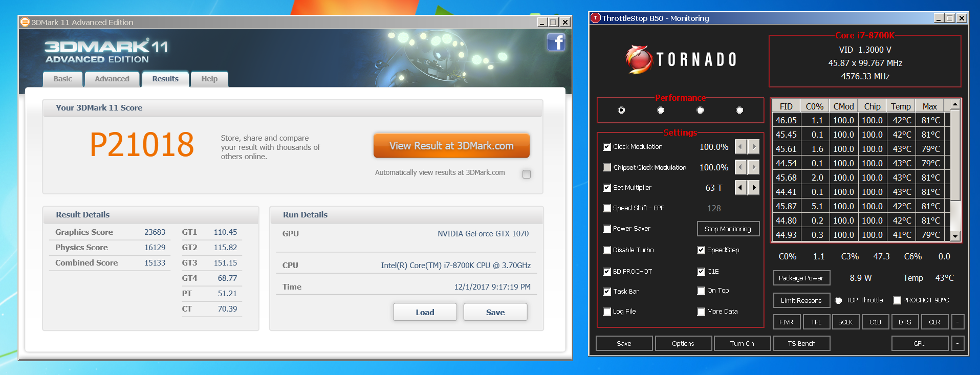
Task: Click Turn On button
Action: click(x=743, y=343)
